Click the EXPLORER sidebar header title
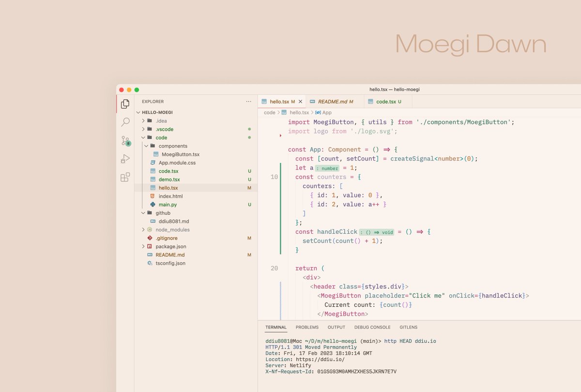The height and width of the screenshot is (392, 581). (x=153, y=102)
